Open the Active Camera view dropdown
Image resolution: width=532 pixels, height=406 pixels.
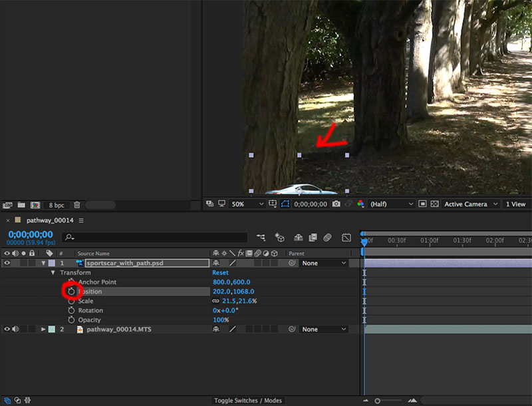[469, 204]
